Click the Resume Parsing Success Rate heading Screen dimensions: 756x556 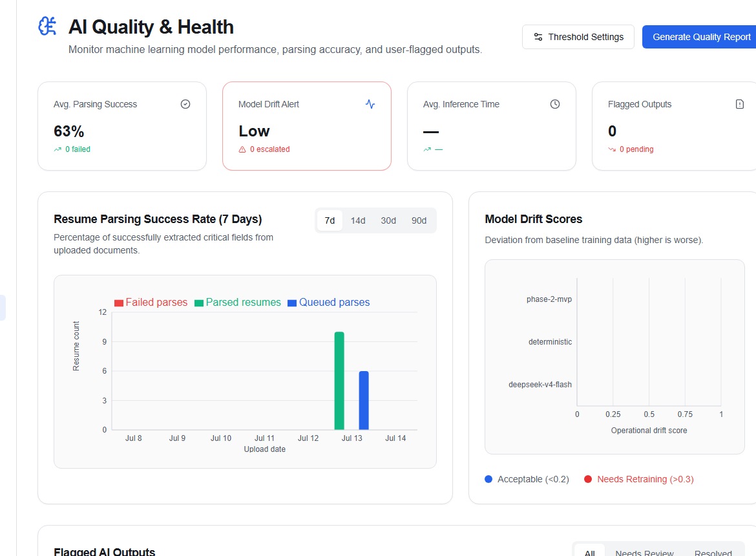158,219
